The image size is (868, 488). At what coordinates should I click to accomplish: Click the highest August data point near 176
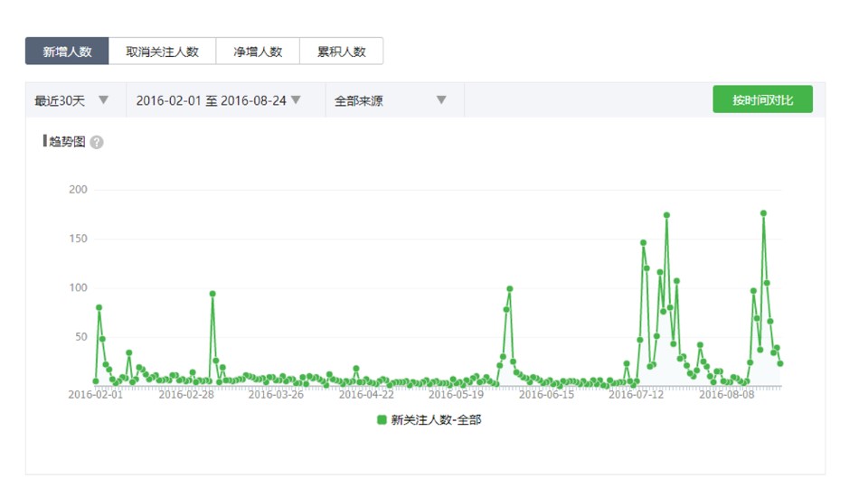763,213
